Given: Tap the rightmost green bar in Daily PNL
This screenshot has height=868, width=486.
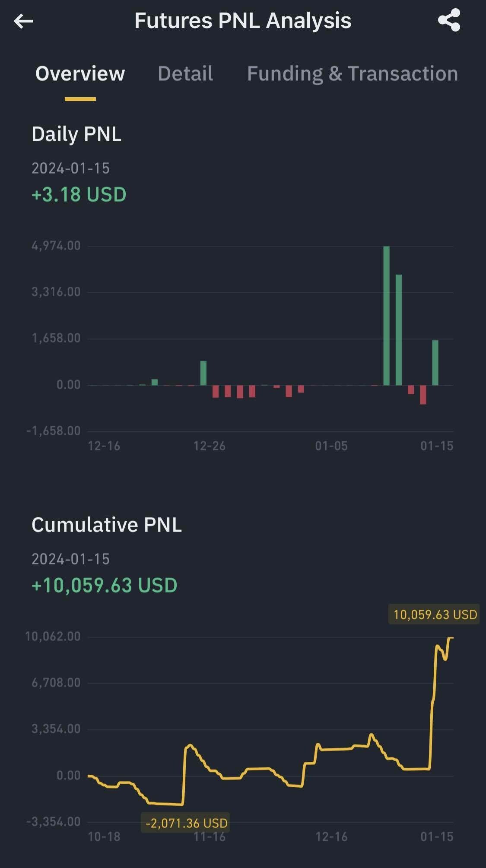Looking at the screenshot, I should point(435,362).
